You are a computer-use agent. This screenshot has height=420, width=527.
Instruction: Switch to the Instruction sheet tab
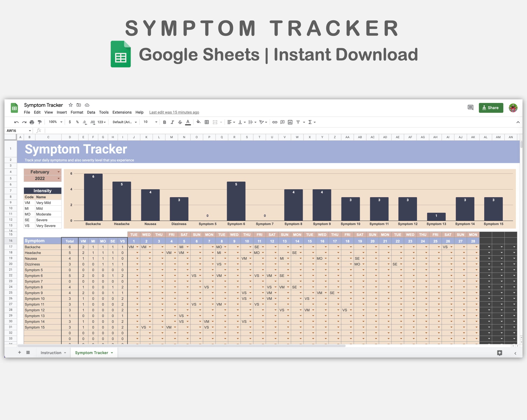[x=51, y=353]
